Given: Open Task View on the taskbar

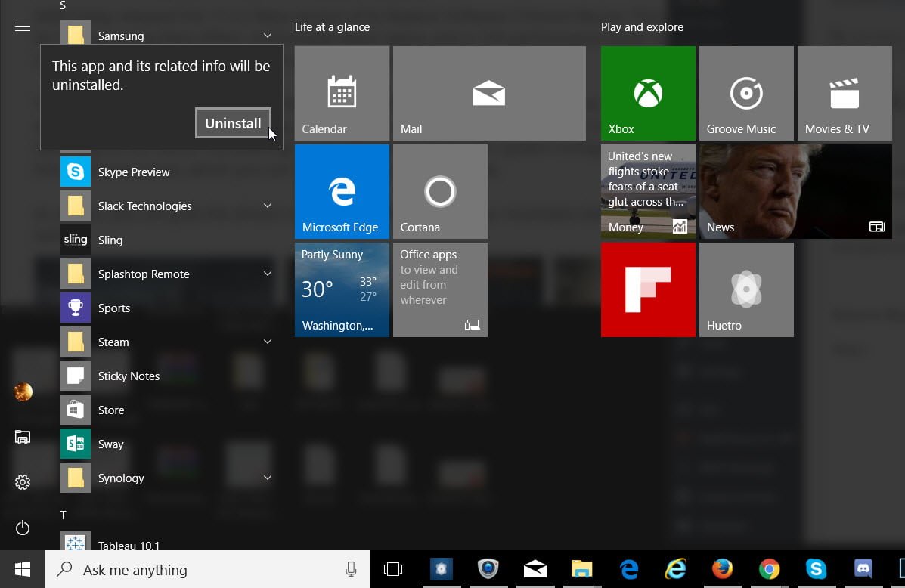Looking at the screenshot, I should coord(393,570).
